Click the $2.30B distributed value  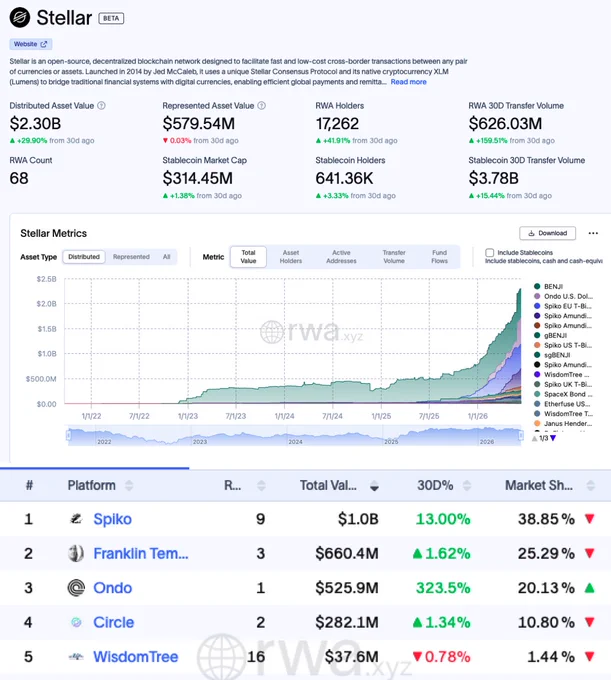[x=35, y=124]
